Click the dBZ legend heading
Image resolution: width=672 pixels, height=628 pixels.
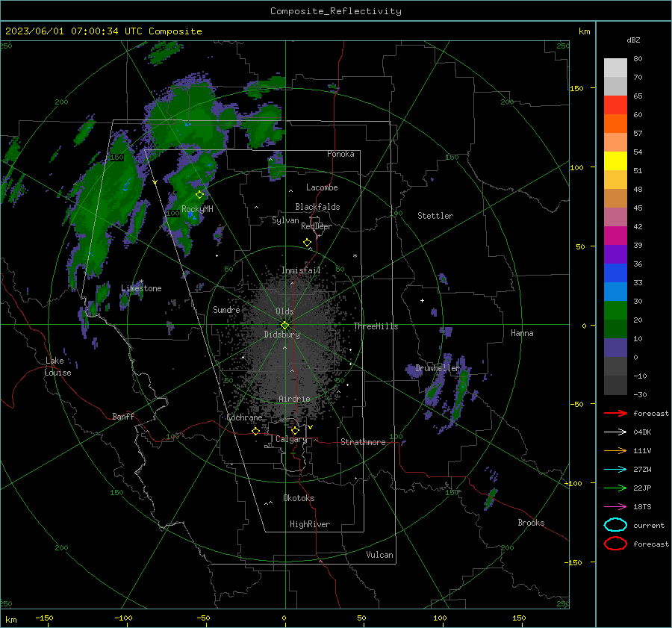pos(633,40)
